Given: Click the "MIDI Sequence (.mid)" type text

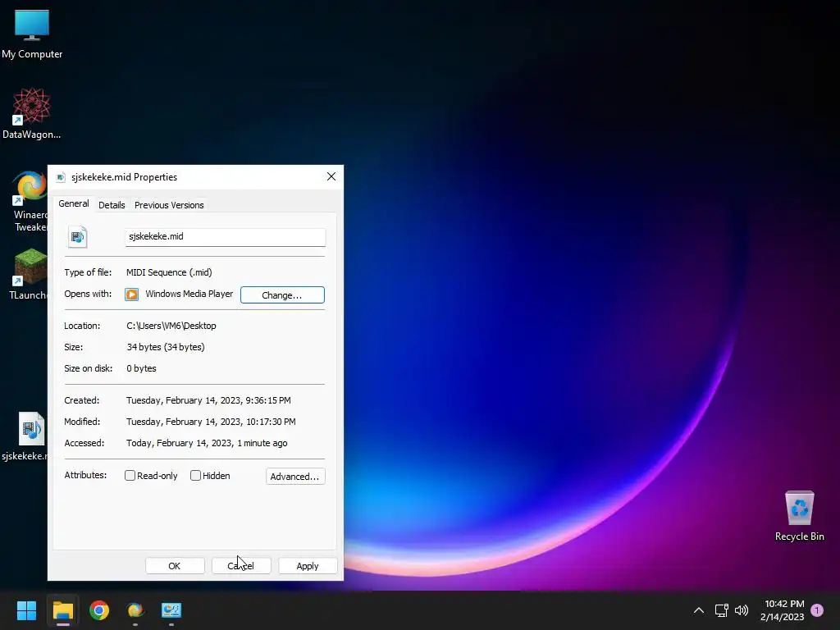Looking at the screenshot, I should pos(169,272).
